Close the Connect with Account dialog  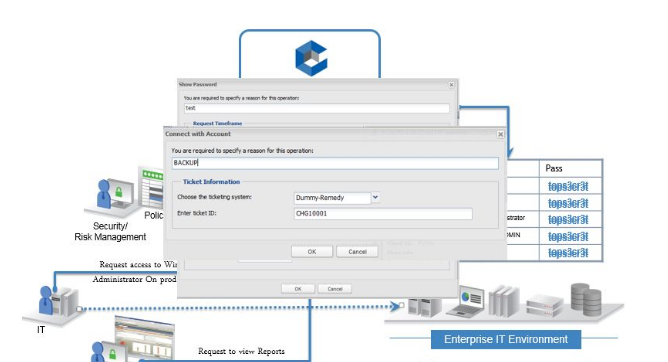[501, 134]
